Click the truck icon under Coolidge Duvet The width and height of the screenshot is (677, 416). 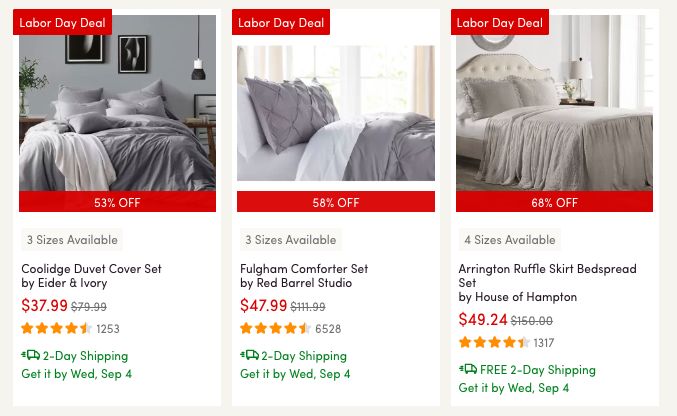point(30,355)
